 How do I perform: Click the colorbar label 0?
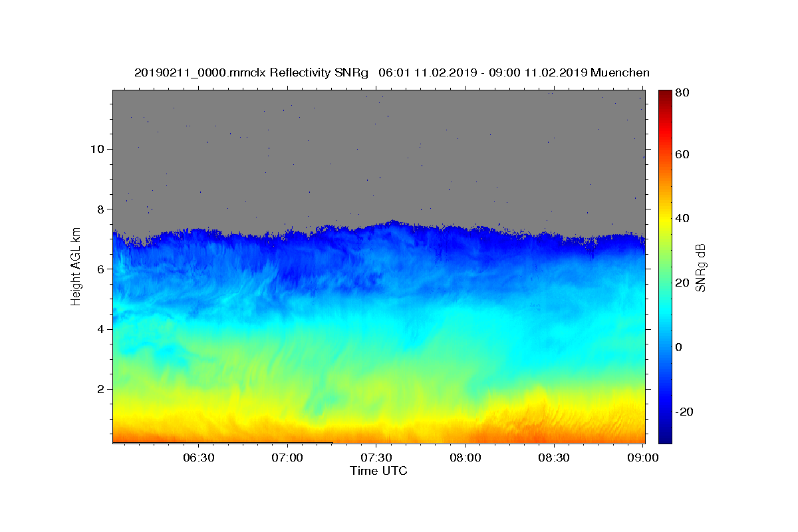tap(680, 347)
